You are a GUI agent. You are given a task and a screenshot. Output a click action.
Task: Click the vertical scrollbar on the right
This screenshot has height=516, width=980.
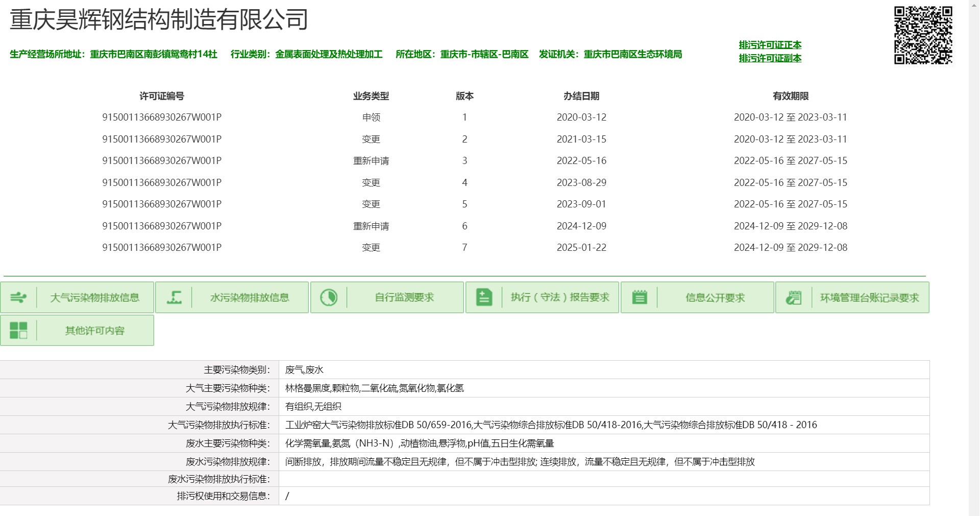click(974, 255)
